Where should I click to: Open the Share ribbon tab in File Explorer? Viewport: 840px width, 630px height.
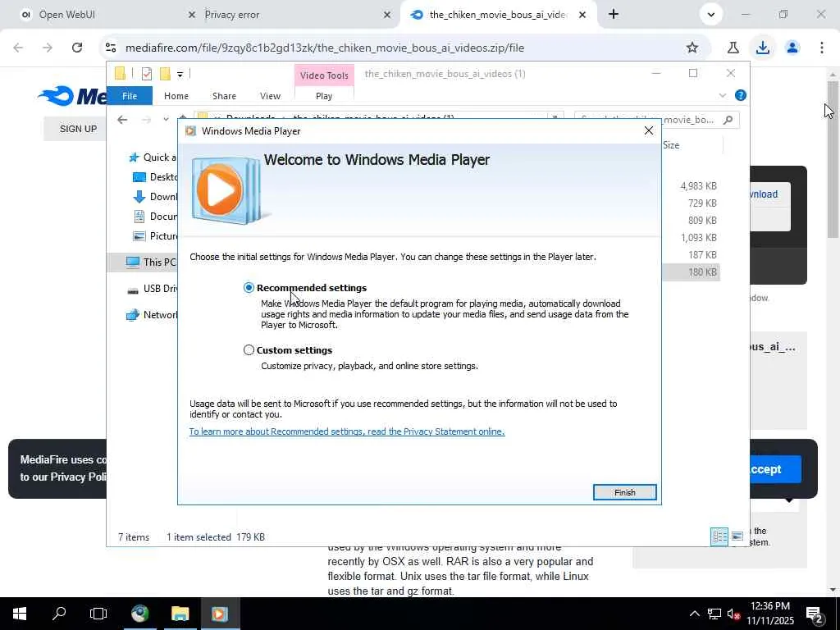click(x=224, y=96)
